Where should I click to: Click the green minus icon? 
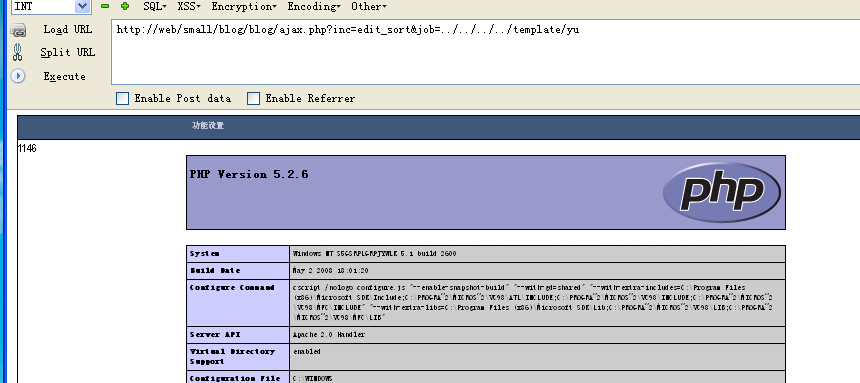pos(105,7)
